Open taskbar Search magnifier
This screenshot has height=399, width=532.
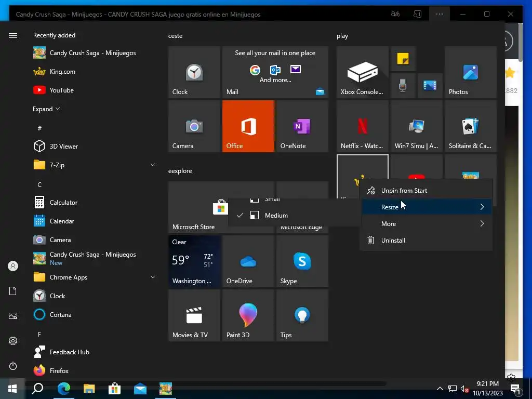[37, 389]
